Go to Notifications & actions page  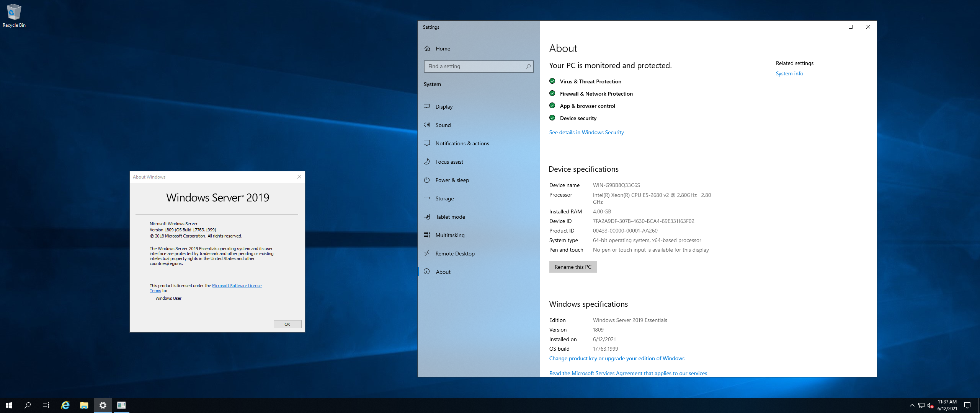(479, 143)
